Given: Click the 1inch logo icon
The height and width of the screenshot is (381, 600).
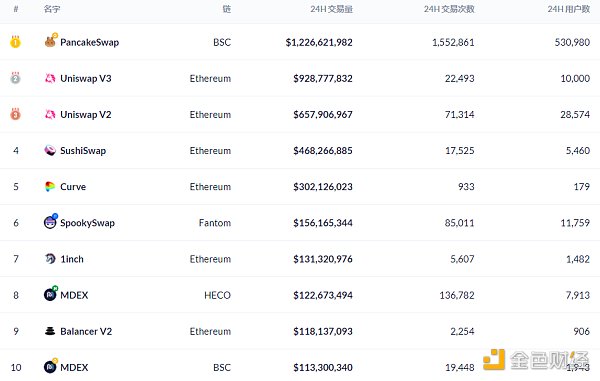Looking at the screenshot, I should tap(50, 259).
